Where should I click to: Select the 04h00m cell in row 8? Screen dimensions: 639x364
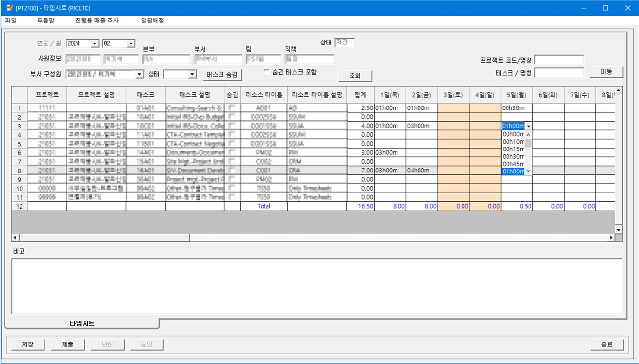[421, 171]
